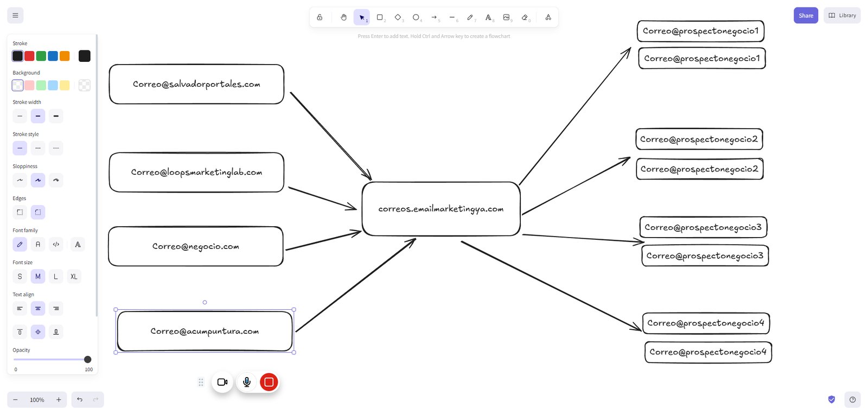Image resolution: width=868 pixels, height=415 pixels.
Task: Choose the Normal font family
Action: (x=38, y=245)
